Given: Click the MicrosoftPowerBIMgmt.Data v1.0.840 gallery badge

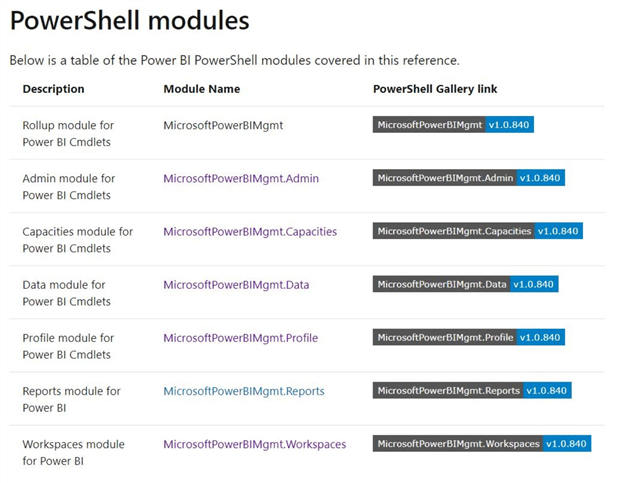Looking at the screenshot, I should pos(465,285).
